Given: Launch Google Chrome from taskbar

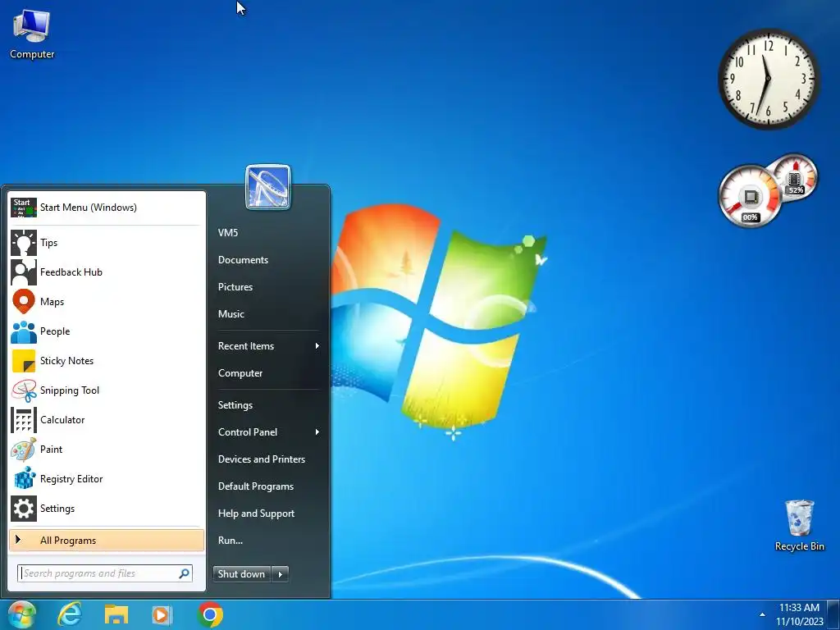Looking at the screenshot, I should click(x=210, y=614).
